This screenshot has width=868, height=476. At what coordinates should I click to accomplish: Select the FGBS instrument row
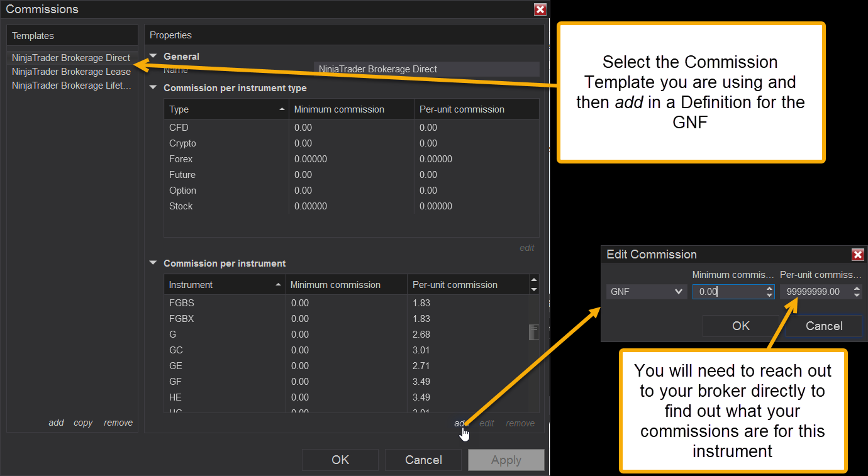[x=346, y=303]
